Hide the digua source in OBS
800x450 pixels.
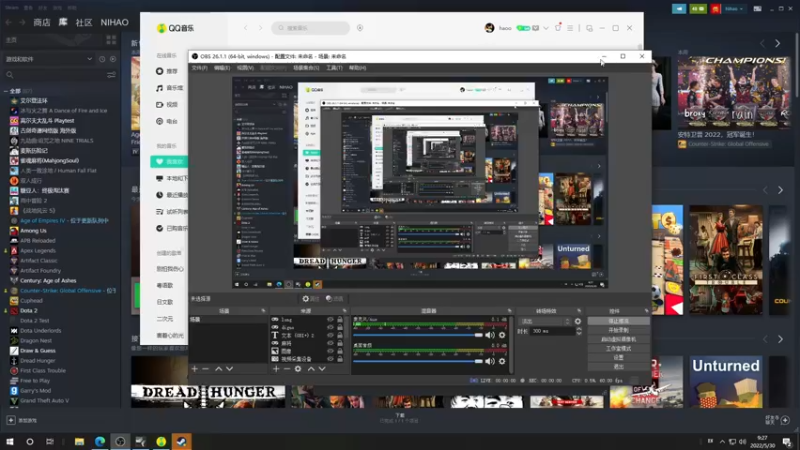click(330, 328)
